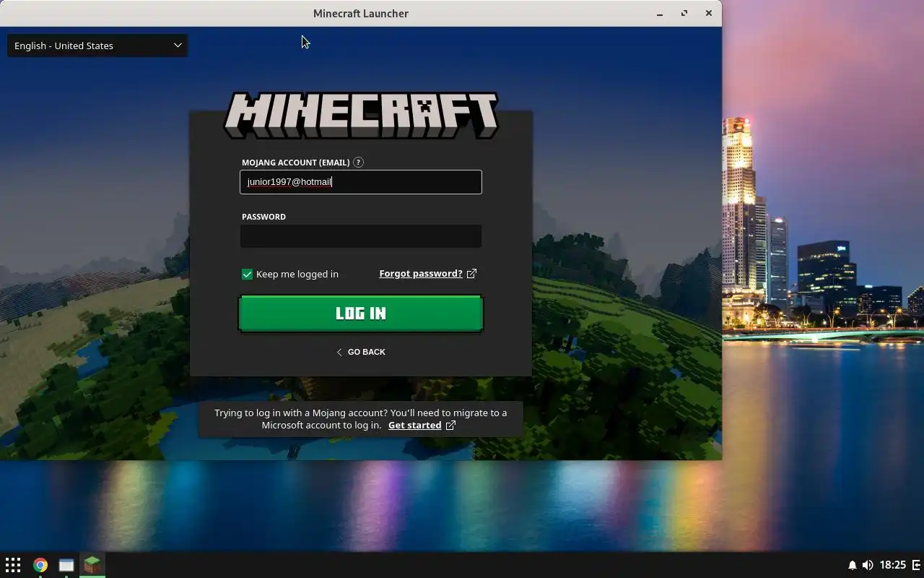Launch Chrome from the taskbar
The image size is (924, 578).
click(40, 565)
